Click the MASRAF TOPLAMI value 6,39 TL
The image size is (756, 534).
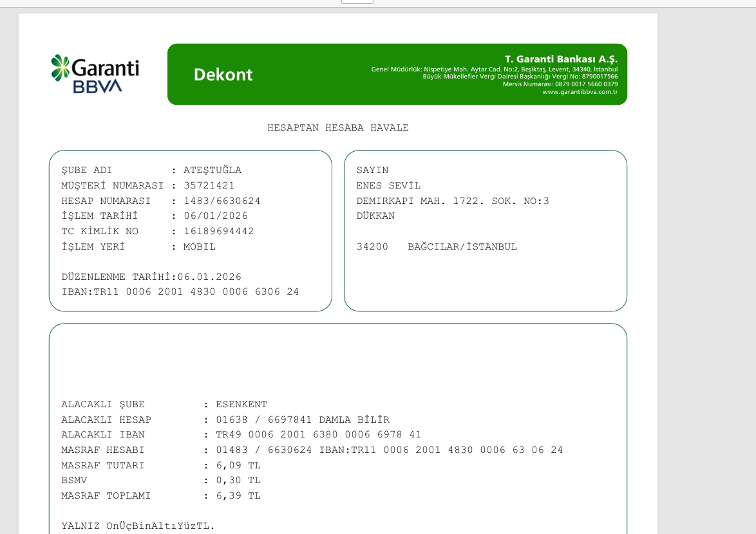(238, 496)
